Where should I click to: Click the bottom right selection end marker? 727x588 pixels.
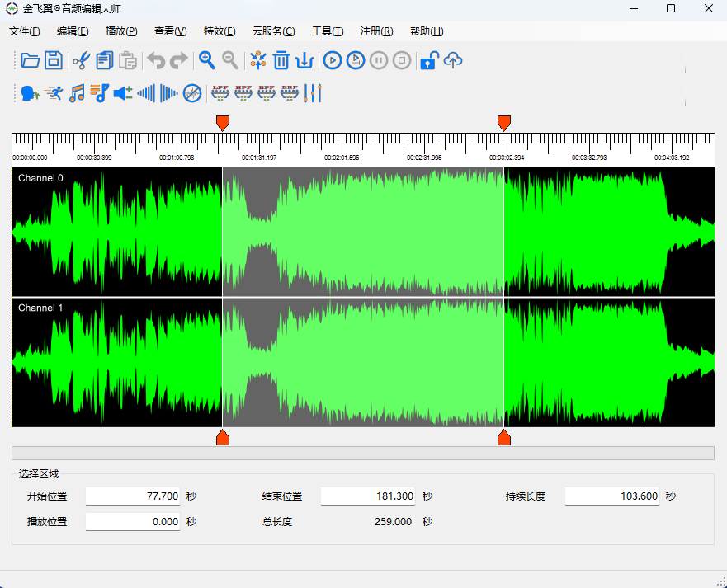(504, 437)
